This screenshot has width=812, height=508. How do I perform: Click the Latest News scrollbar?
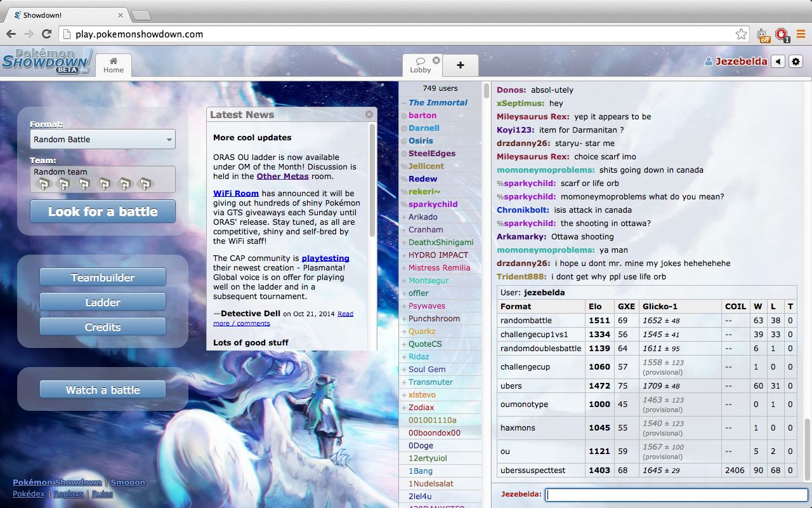pos(372,181)
